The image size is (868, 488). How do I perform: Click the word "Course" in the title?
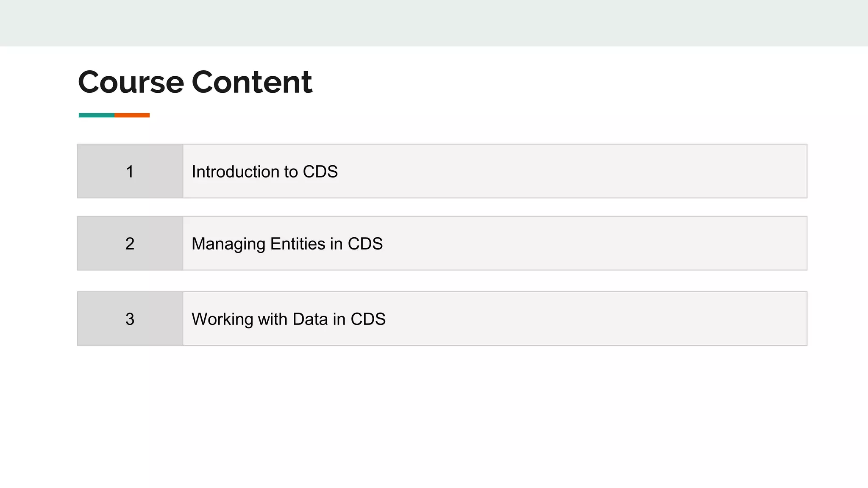(131, 82)
